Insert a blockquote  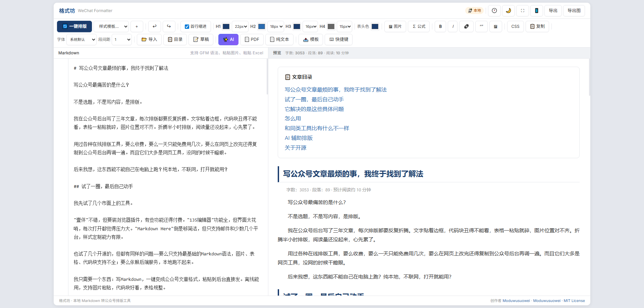(x=481, y=26)
